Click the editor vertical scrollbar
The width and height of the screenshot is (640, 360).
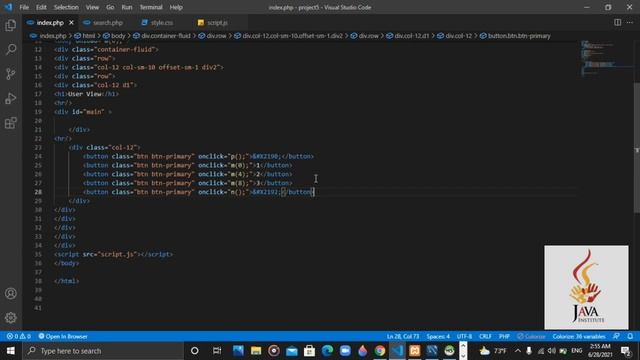coord(636,147)
